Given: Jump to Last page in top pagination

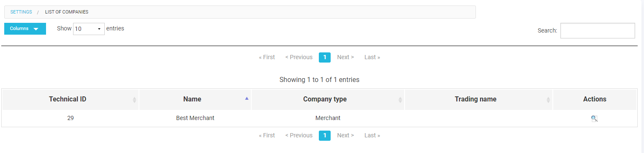Looking at the screenshot, I should point(372,57).
